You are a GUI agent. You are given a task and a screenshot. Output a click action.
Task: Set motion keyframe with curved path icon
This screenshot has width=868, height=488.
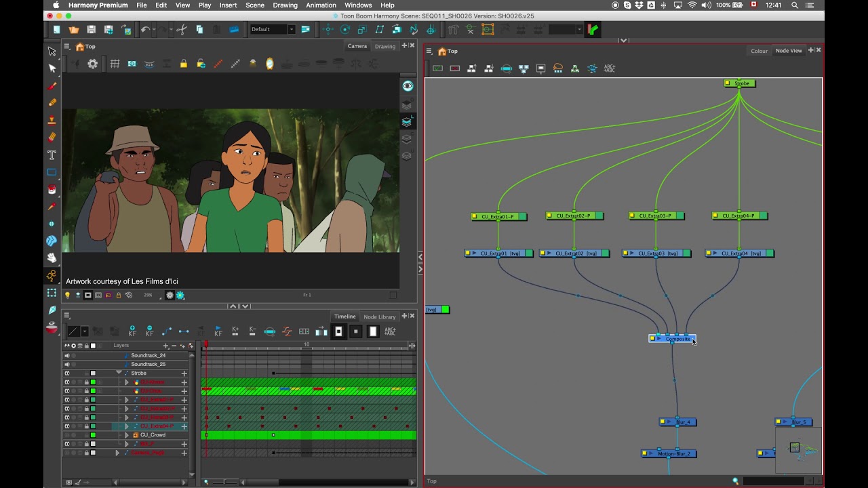click(167, 331)
